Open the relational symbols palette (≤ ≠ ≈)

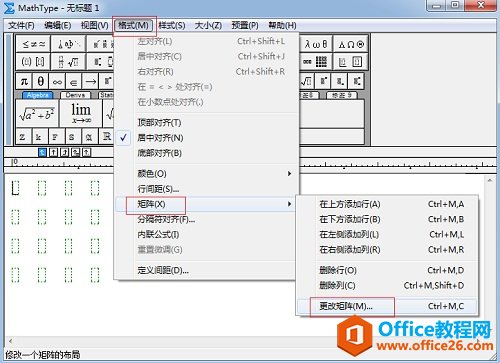click(33, 44)
